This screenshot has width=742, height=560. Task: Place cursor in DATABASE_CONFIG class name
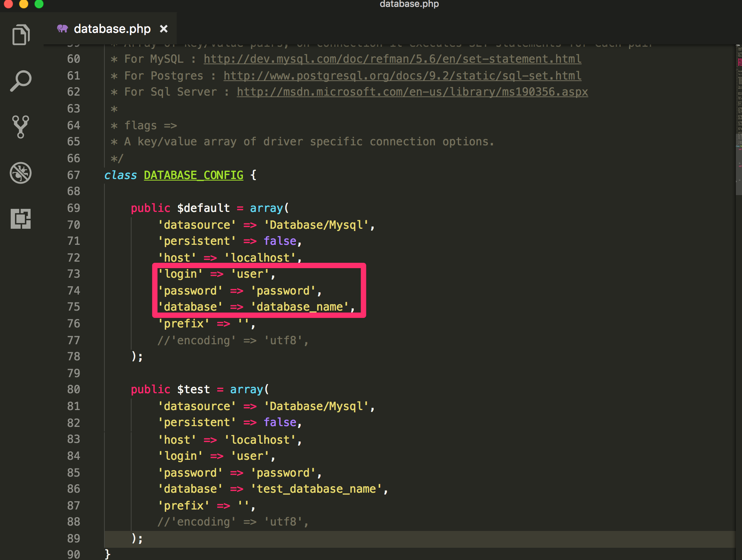[194, 175]
